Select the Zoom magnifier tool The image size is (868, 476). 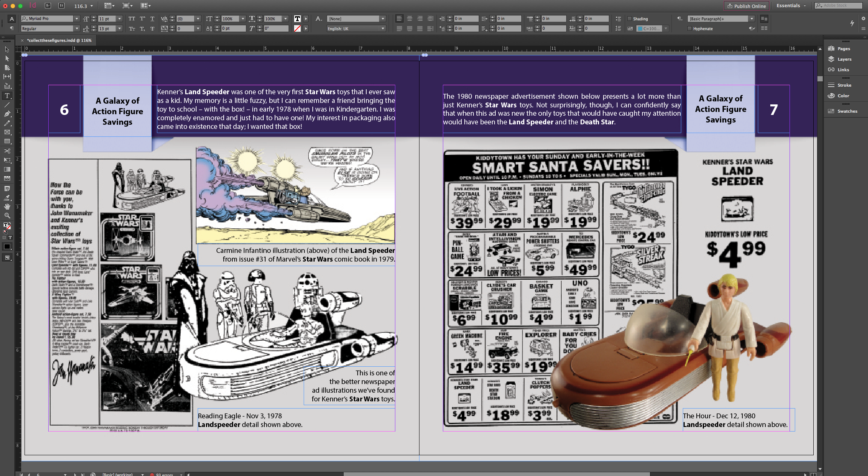click(x=7, y=216)
